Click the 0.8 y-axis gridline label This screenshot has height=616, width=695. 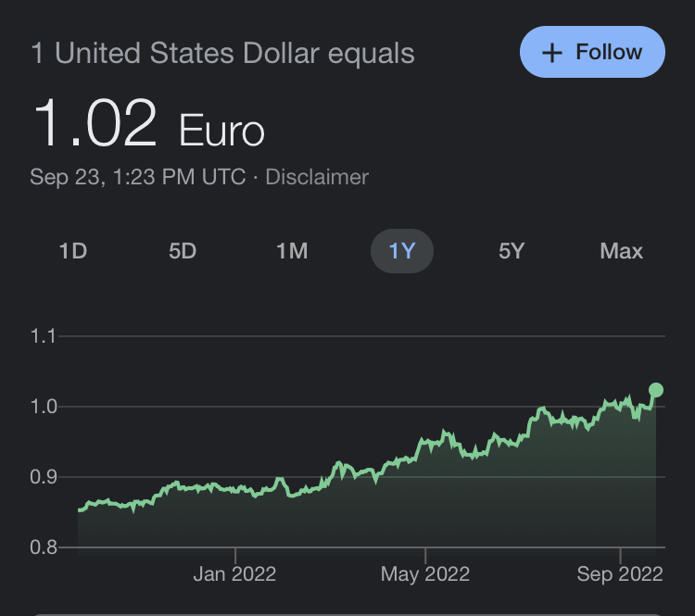point(44,547)
